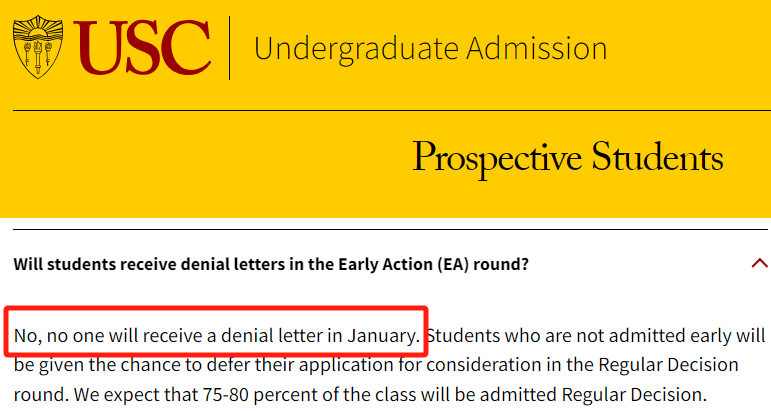The width and height of the screenshot is (771, 411).
Task: Click 'Early Action (EA)' in the question title
Action: point(403,264)
